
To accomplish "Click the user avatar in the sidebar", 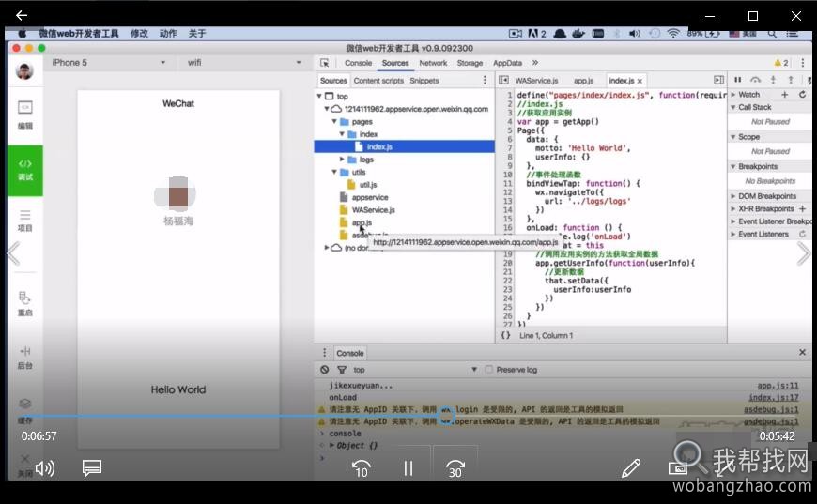I will pos(24,70).
